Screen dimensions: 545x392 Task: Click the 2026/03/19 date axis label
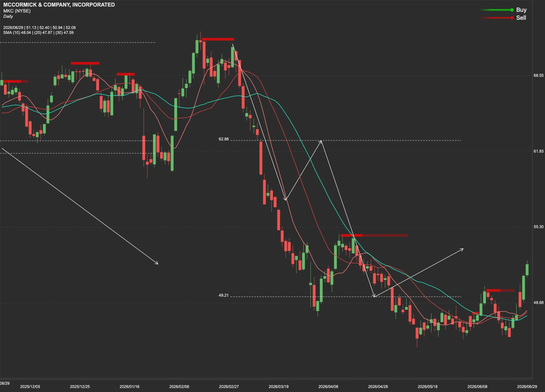pos(279,386)
